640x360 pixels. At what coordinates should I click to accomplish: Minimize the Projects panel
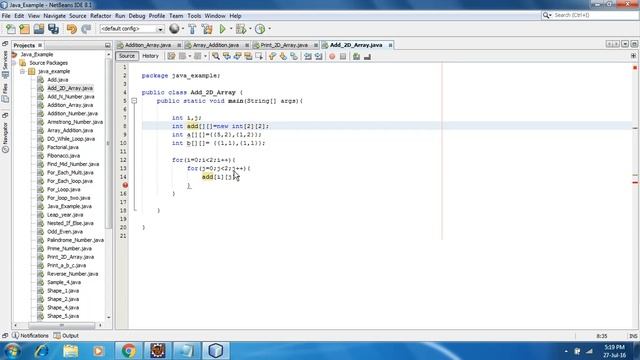pyautogui.click(x=107, y=45)
